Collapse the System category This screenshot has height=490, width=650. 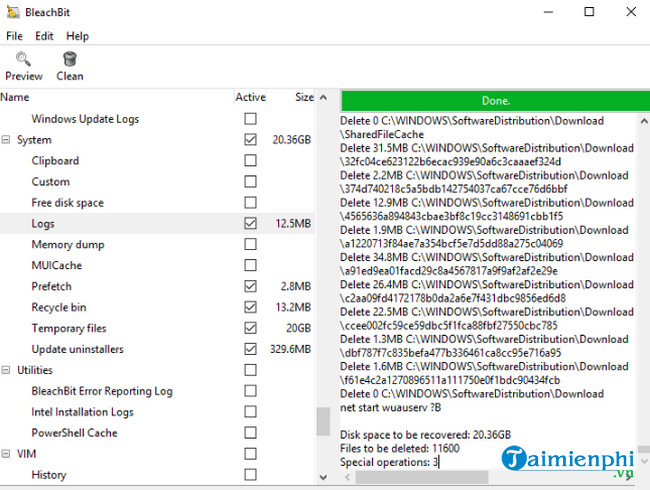tap(7, 140)
